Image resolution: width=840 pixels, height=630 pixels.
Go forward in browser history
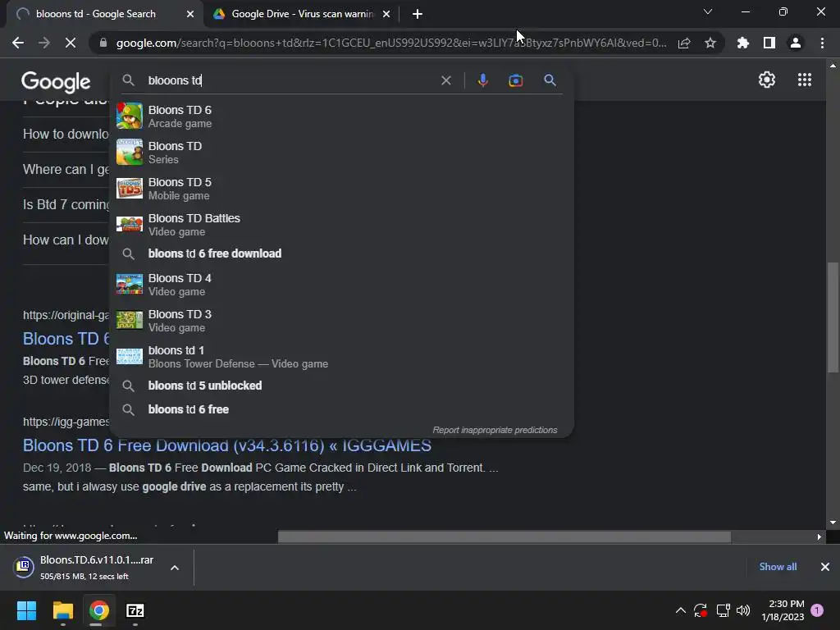click(44, 43)
